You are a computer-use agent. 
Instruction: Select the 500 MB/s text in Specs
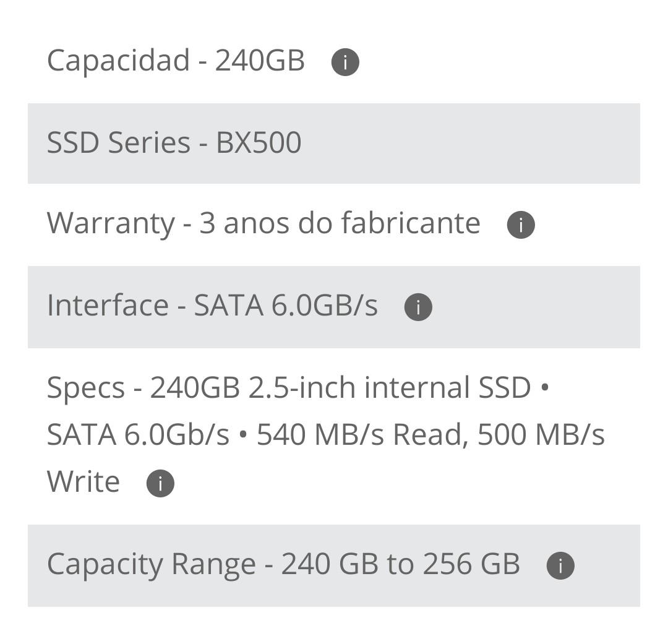tap(541, 435)
